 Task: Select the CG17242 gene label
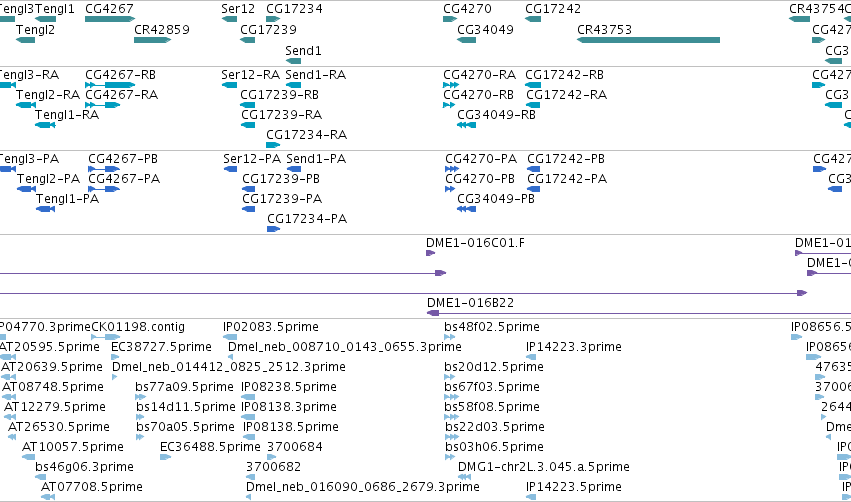tap(553, 9)
